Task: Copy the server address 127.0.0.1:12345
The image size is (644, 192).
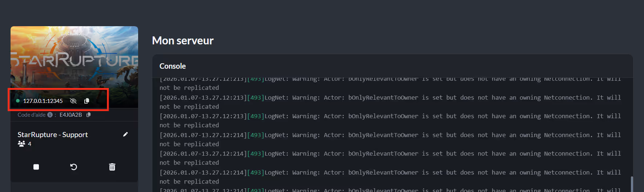Action: pyautogui.click(x=86, y=101)
